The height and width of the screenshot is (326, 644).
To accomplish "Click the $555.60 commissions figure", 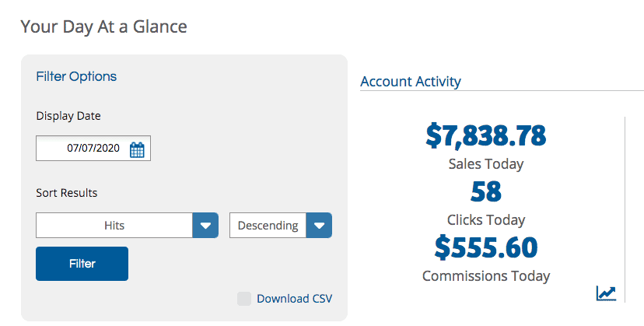I will tap(485, 247).
